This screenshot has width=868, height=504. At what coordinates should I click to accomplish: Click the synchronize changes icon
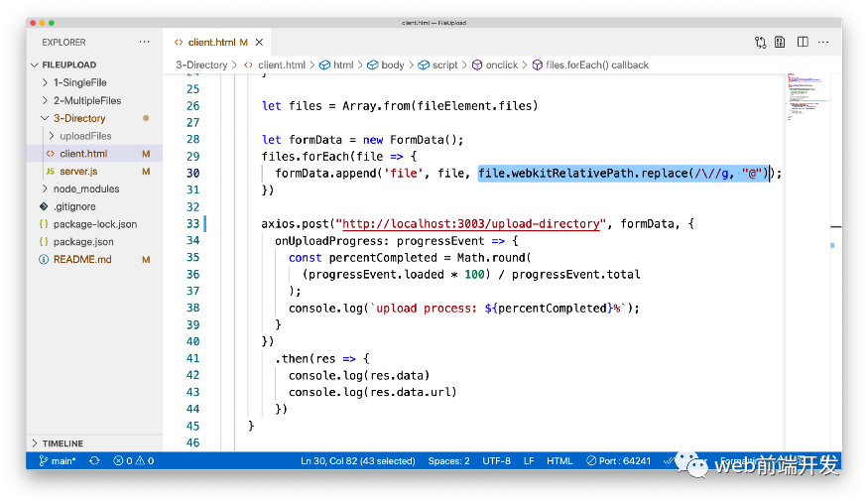click(94, 460)
